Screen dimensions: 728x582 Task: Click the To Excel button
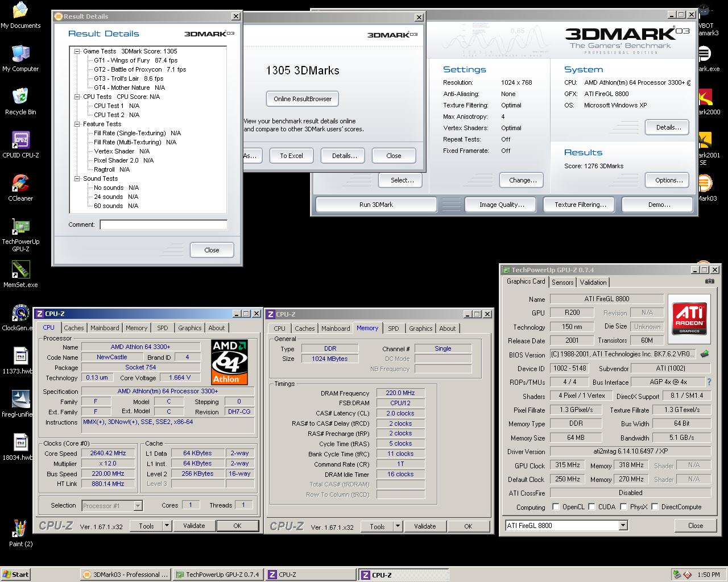pyautogui.click(x=291, y=156)
